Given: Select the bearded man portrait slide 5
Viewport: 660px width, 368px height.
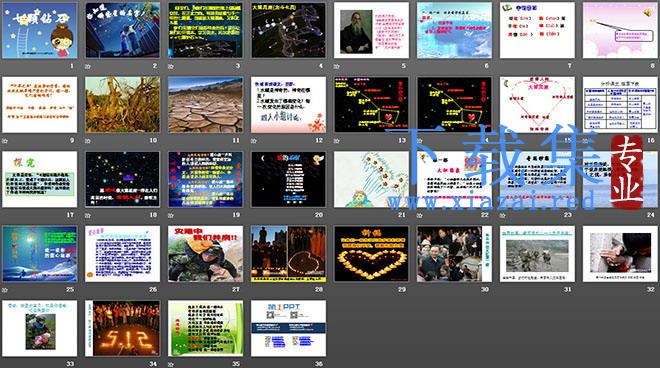Looking at the screenshot, I should [x=371, y=30].
